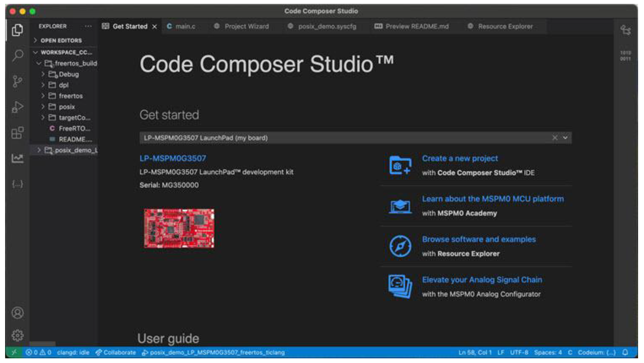Screen dimensions: 644x363
Task: Switch to the main.c tab
Action: [x=185, y=26]
